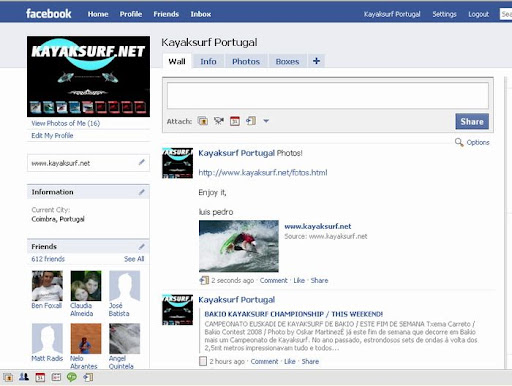Image resolution: width=512 pixels, height=386 pixels.
Task: Open Nelo Abrantes's friend thumbnail
Action: point(86,338)
